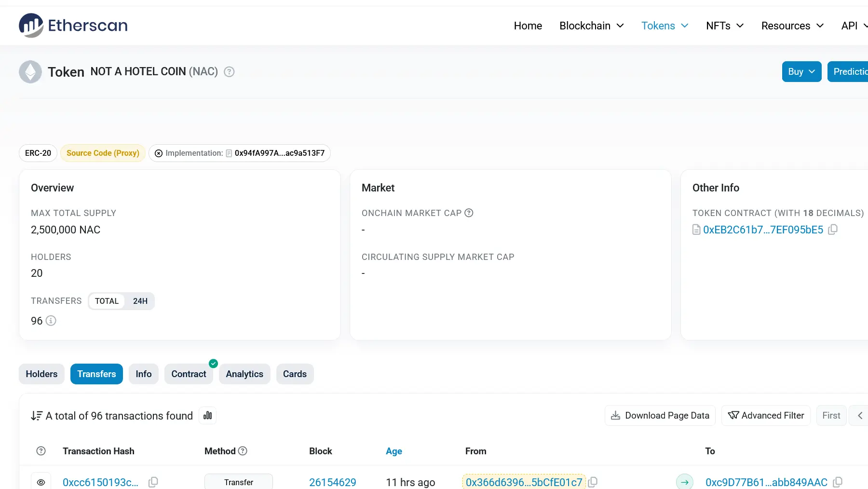
Task: Switch transfers count to TOTAL
Action: click(x=107, y=301)
